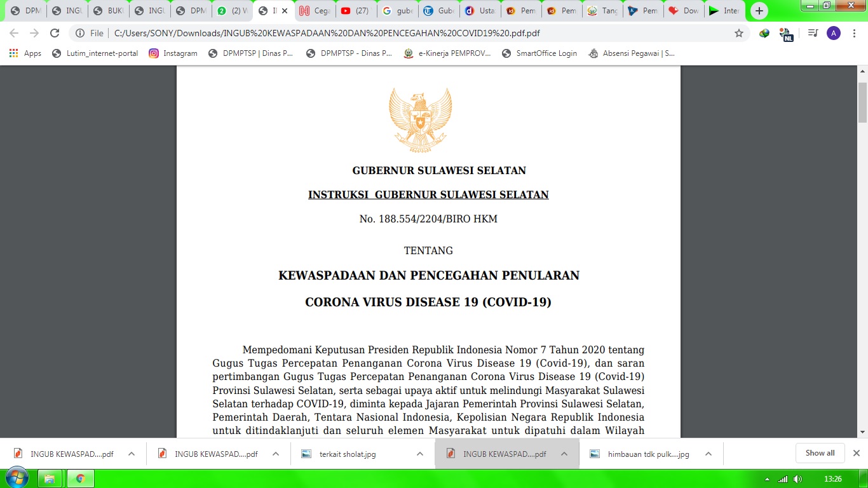This screenshot has height=488, width=868.
Task: Switch to the WhatsApp (2) tab
Action: pos(232,11)
